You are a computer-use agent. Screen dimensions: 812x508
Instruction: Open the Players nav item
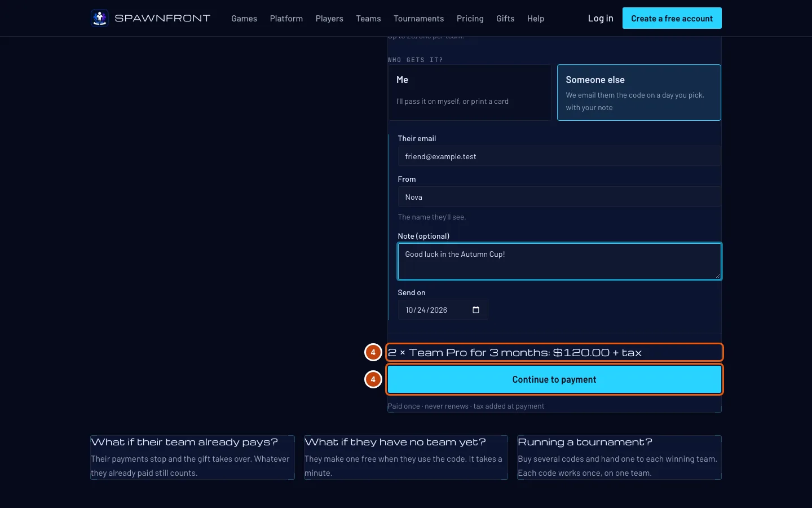[329, 19]
